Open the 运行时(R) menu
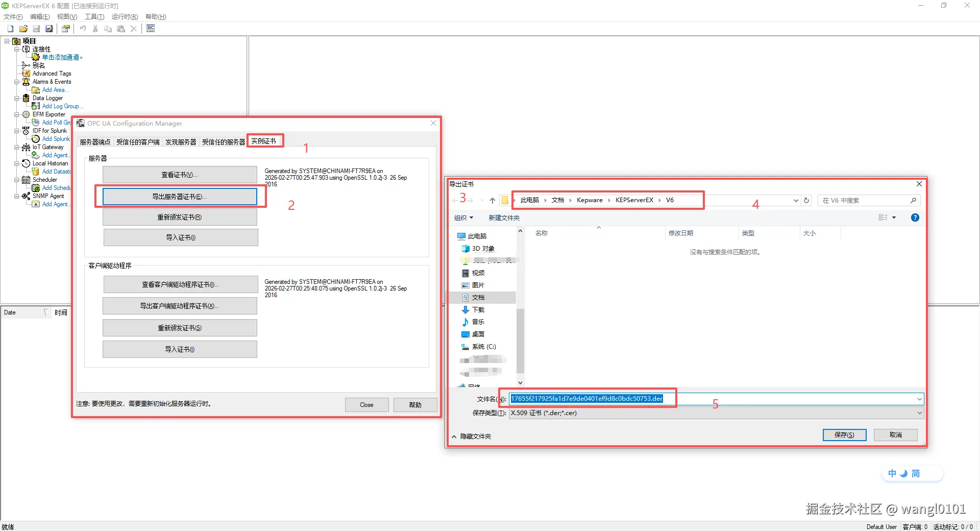This screenshot has width=980, height=531. (x=125, y=17)
